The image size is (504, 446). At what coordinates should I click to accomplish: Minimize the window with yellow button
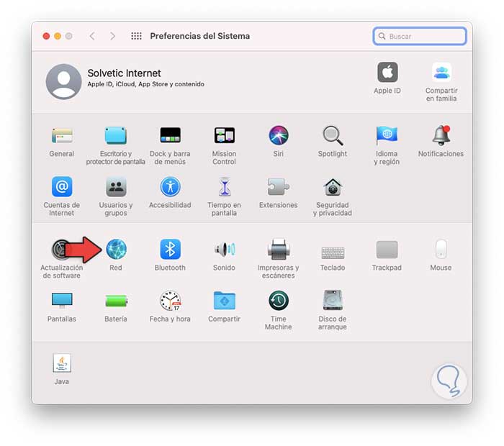(58, 36)
